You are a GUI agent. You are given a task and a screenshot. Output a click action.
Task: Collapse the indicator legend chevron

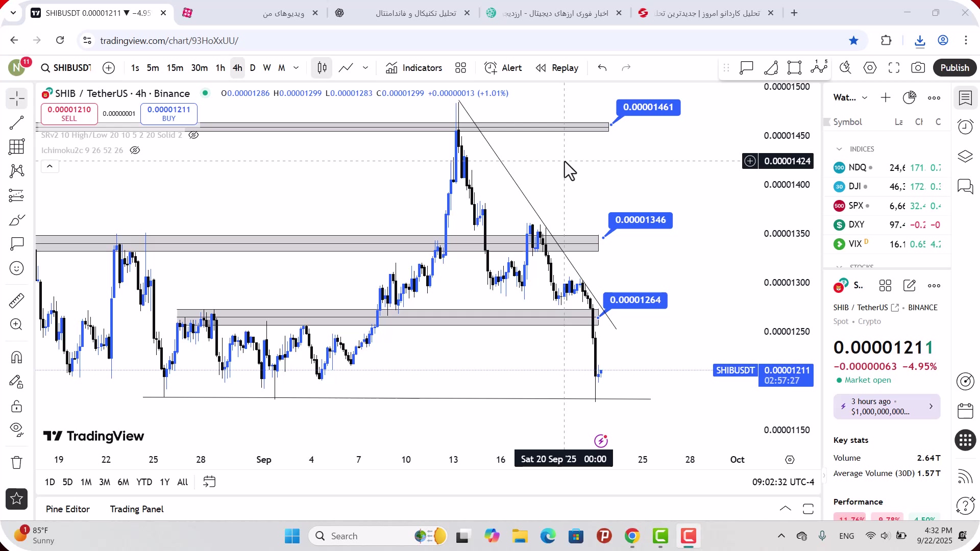[x=50, y=166]
